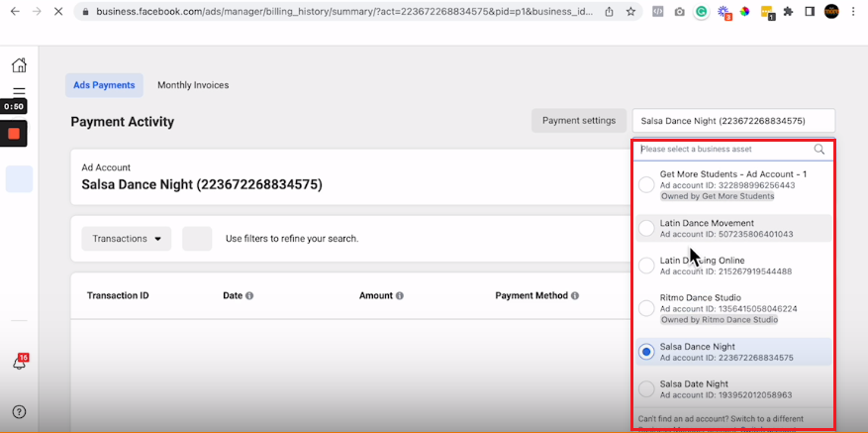Click the search magnifier in asset dropdown
Viewport: 868px width, 433px height.
click(820, 150)
